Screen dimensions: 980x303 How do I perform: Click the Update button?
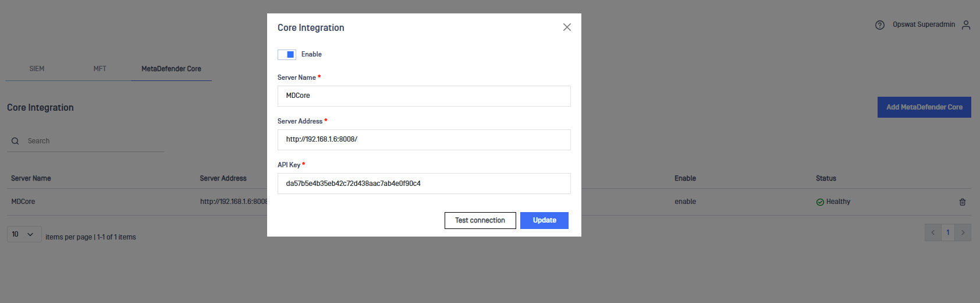pyautogui.click(x=544, y=220)
